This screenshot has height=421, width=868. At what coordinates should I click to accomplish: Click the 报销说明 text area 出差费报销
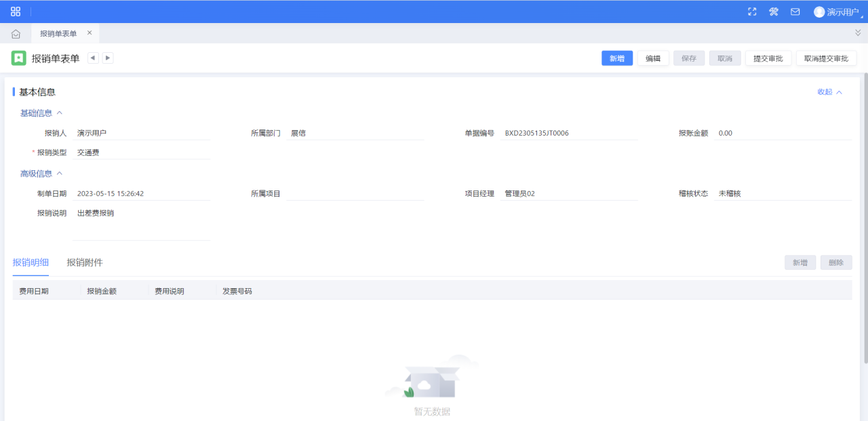coord(141,223)
